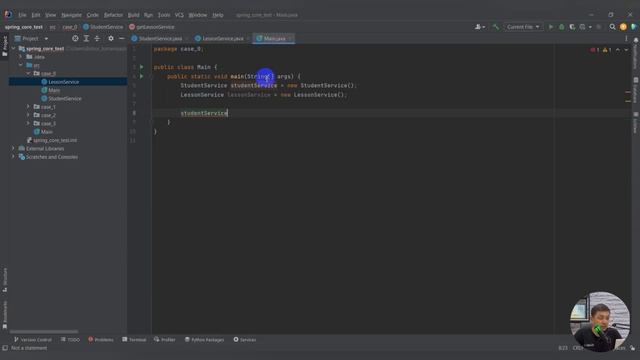Click the case_0 breadcrumb
Image resolution: width=640 pixels, height=360 pixels.
click(x=69, y=27)
